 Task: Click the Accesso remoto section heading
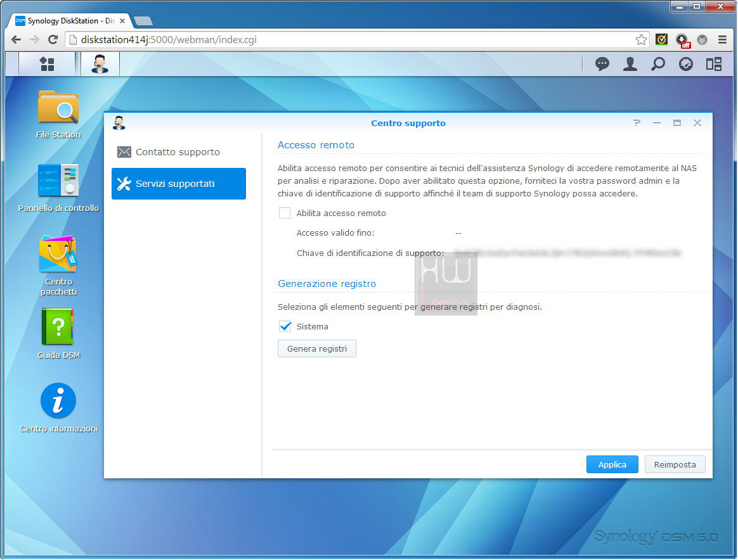click(x=316, y=145)
